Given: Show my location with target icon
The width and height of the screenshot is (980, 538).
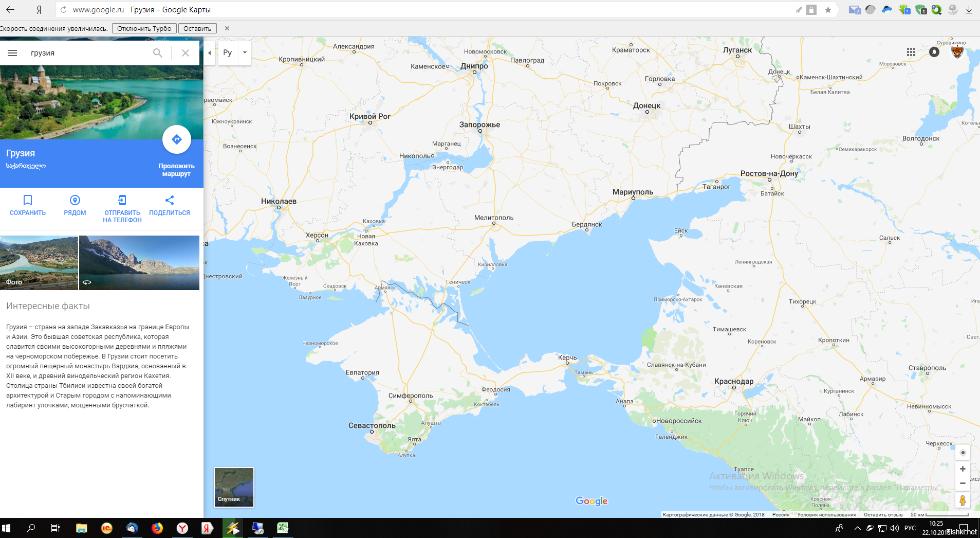Looking at the screenshot, I should 963,453.
